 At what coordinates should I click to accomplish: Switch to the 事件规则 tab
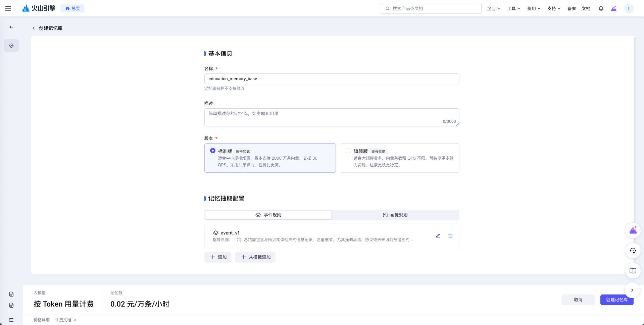(268, 215)
